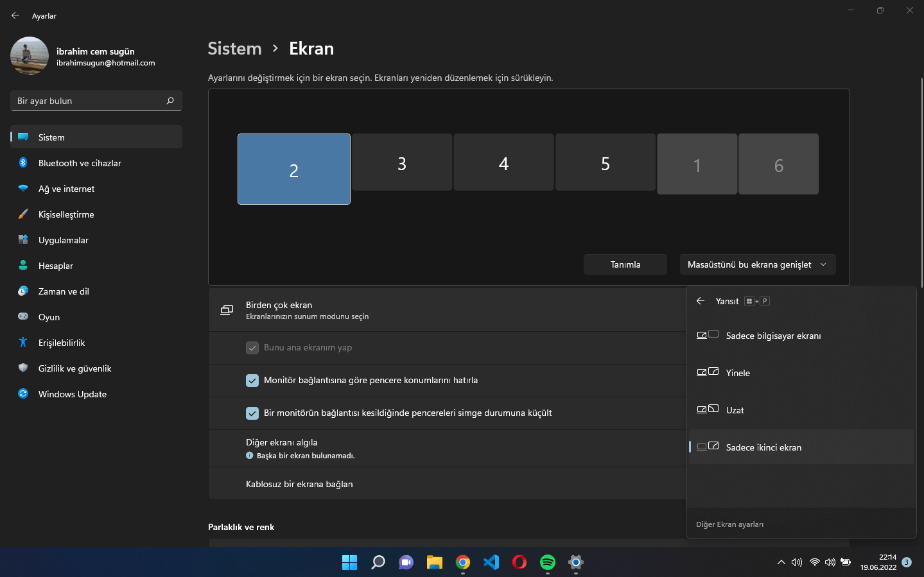This screenshot has height=577, width=924.
Task: Open Spotify from the taskbar
Action: click(x=547, y=562)
